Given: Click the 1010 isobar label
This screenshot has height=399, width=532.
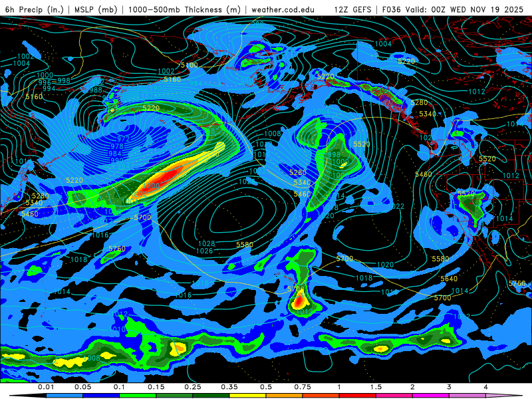Looking at the screenshot, I should click(x=117, y=329).
